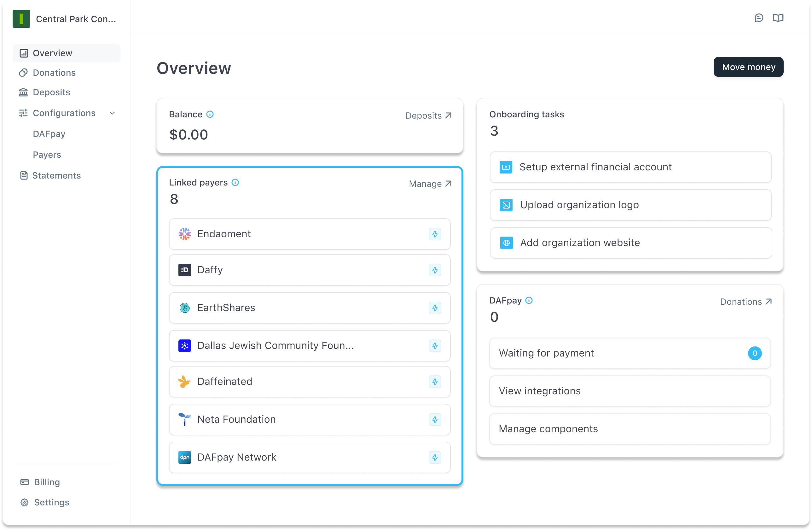Image resolution: width=812 pixels, height=530 pixels.
Task: Select Payers under Configurations
Action: tap(47, 155)
